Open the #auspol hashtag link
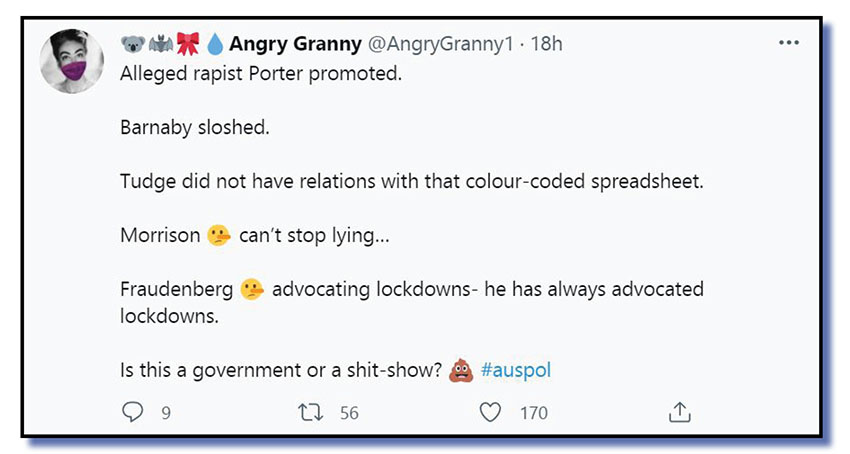This screenshot has width=850, height=454. point(515,370)
